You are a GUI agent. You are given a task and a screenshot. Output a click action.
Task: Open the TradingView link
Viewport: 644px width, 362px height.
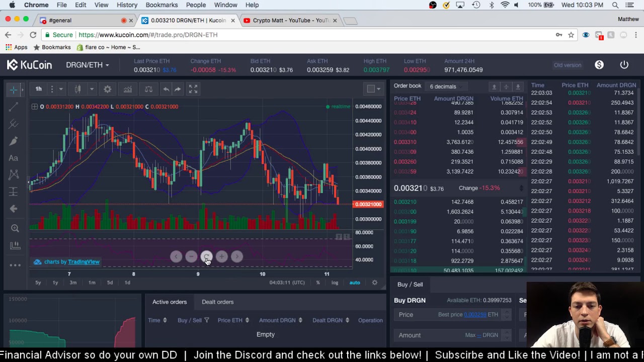(x=84, y=262)
